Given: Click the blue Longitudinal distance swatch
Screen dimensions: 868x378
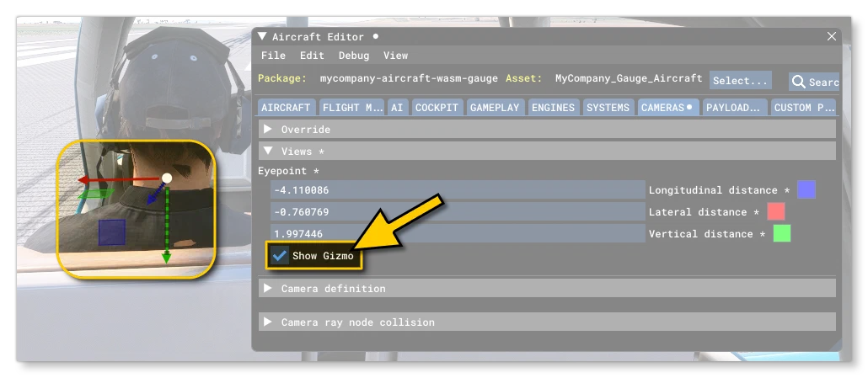Looking at the screenshot, I should (806, 189).
